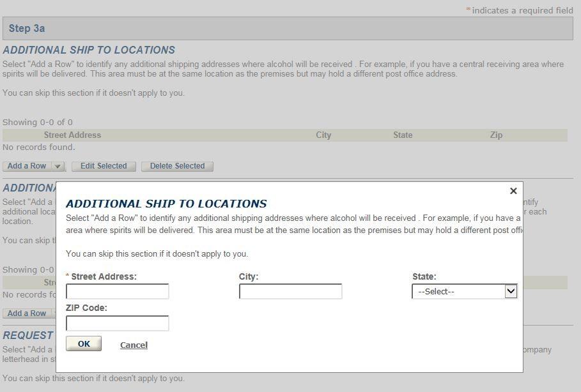Click the ZIP Code label in dialog
Image resolution: width=581 pixels, height=392 pixels.
86,308
